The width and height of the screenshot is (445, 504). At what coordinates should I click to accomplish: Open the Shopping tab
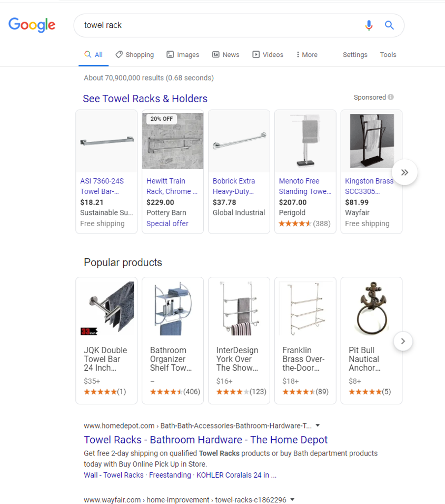(135, 55)
